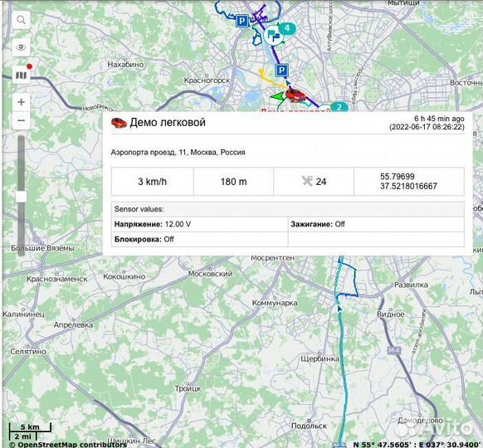This screenshot has width=483, height=448.
Task: Select the red car marker on the map
Action: (x=295, y=95)
